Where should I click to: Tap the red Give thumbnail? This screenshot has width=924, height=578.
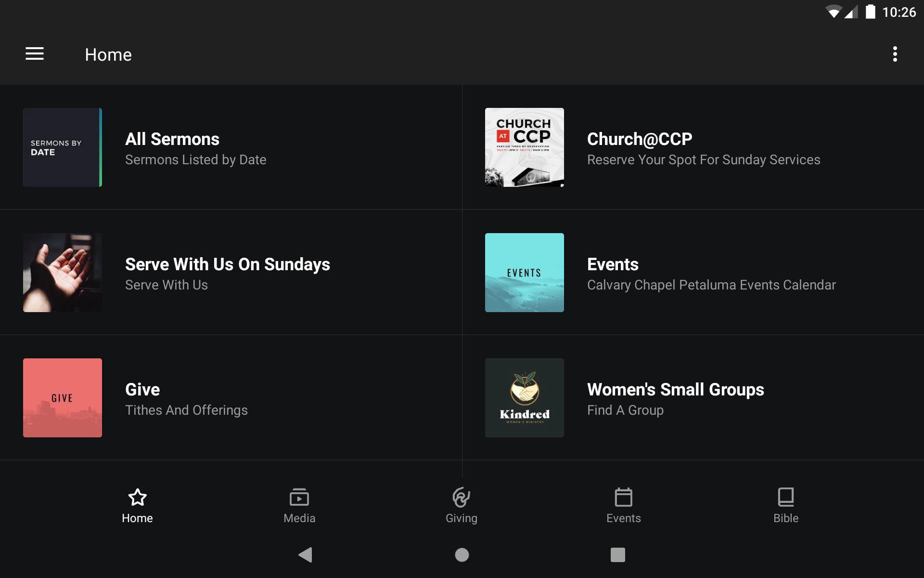pos(63,398)
